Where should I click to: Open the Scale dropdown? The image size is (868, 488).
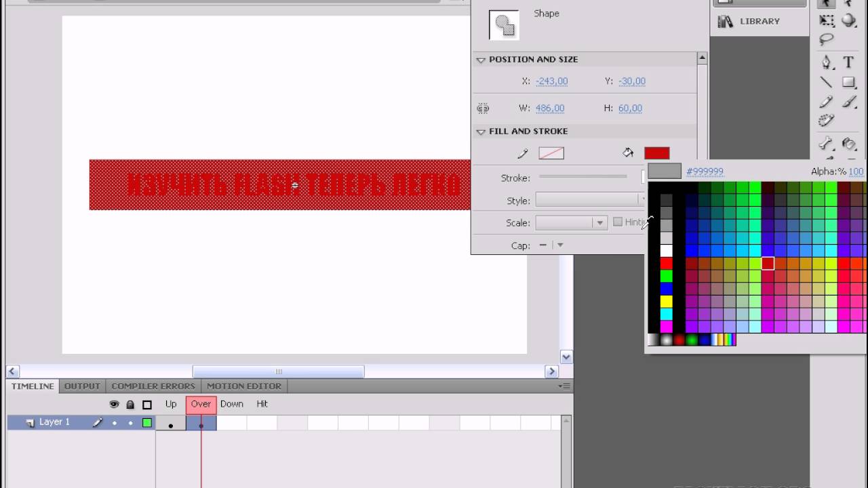[x=570, y=222]
